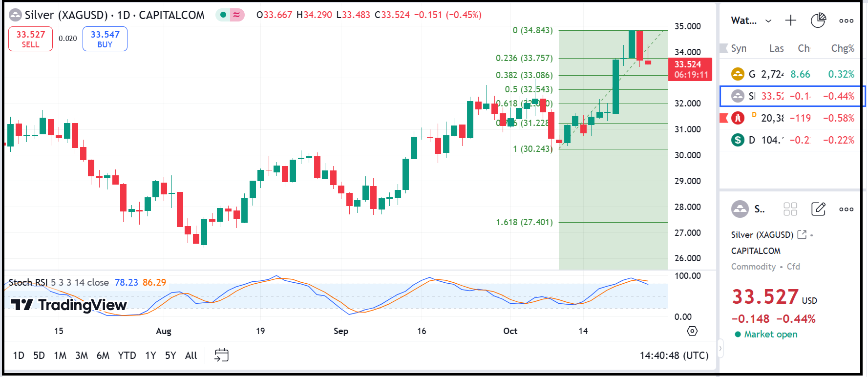Click the 14:40:48 (UTC) timezone clock

(x=674, y=356)
